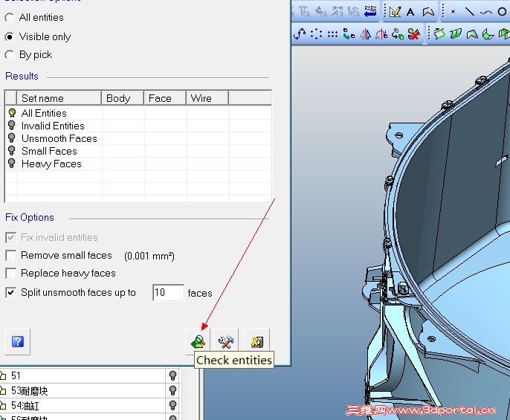This screenshot has width=510, height=420.
Task: Toggle visibility bulb of layer 54油缸
Action: click(172, 406)
